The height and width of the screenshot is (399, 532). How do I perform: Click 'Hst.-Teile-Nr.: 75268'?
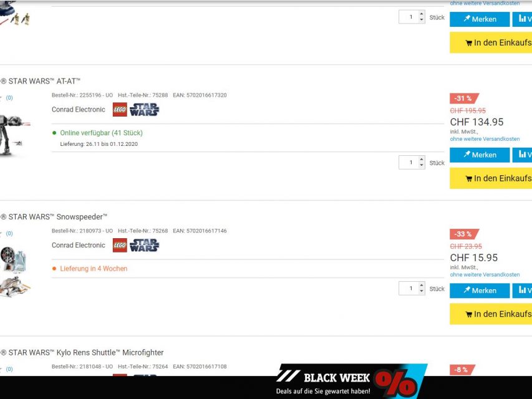pyautogui.click(x=143, y=231)
